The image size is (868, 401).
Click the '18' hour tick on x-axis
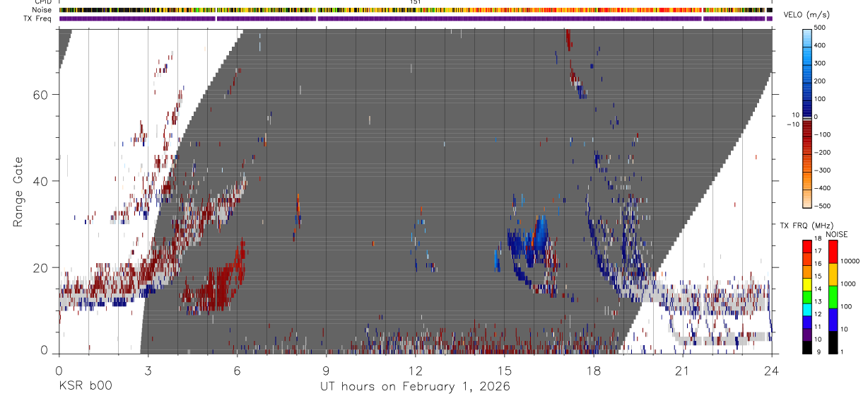click(x=594, y=370)
